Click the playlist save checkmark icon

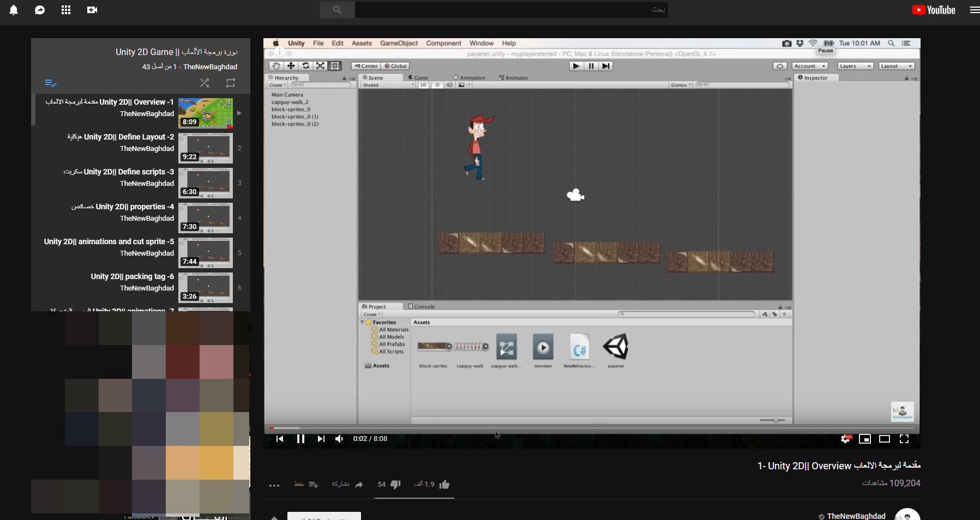(x=51, y=83)
